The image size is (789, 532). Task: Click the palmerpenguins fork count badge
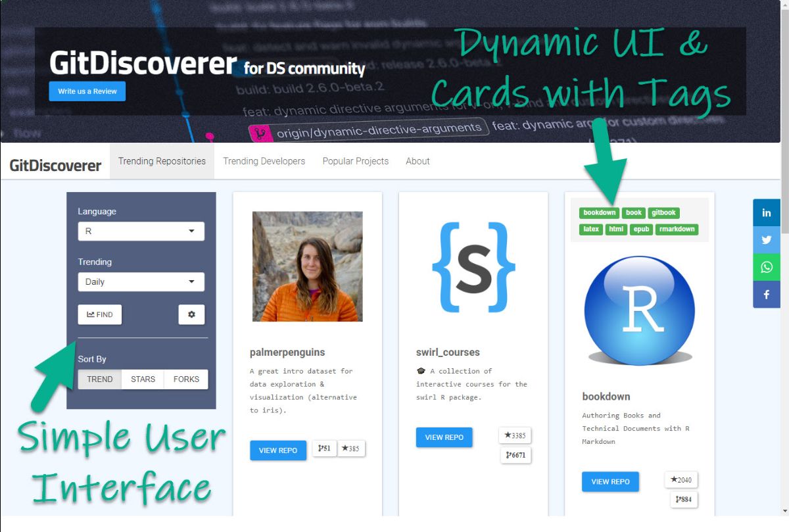pos(324,448)
